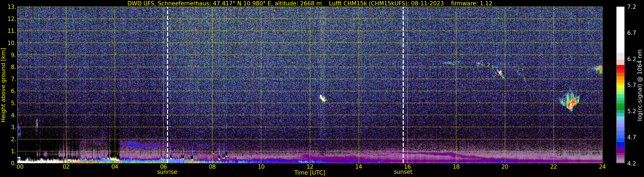Click the white dashed sunset marker line

(403, 85)
